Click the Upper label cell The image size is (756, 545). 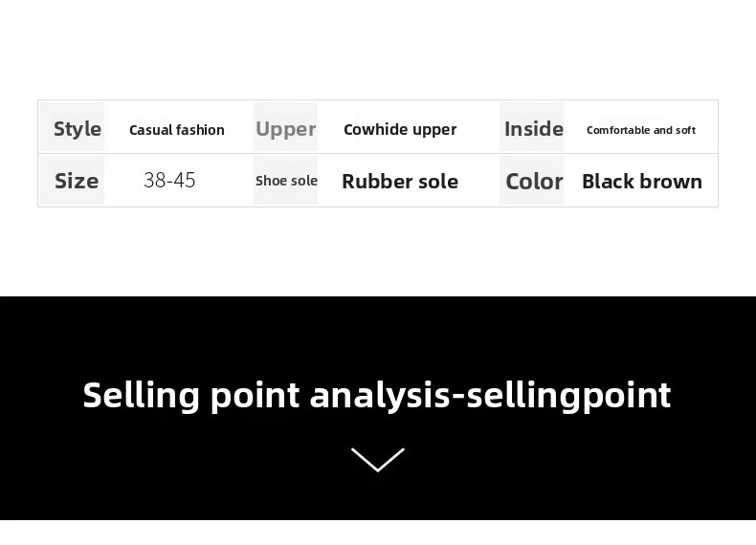coord(285,128)
